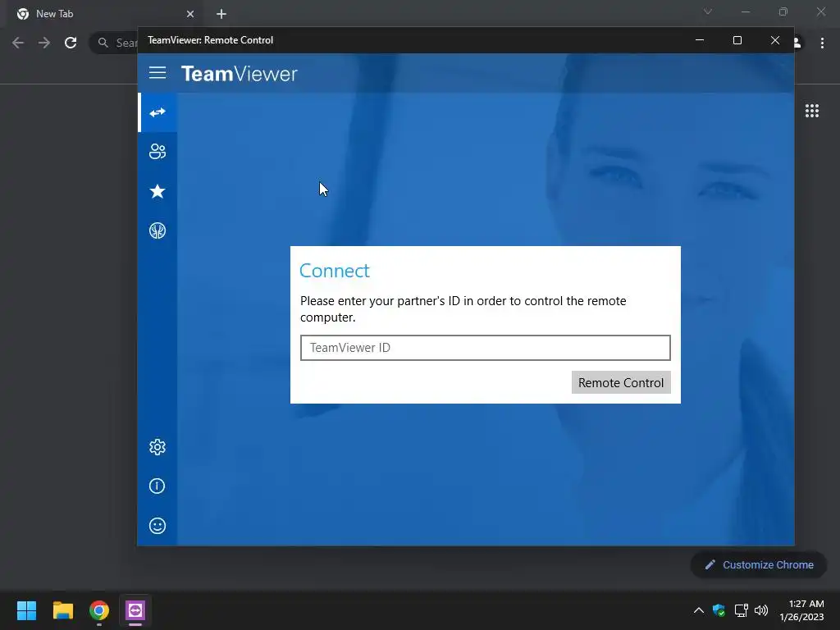Open Windows Security tray icon
The height and width of the screenshot is (630, 840).
[719, 610]
